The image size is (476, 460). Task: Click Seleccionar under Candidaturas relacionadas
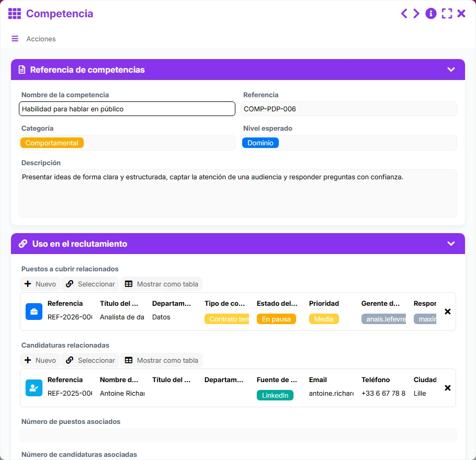click(x=90, y=360)
